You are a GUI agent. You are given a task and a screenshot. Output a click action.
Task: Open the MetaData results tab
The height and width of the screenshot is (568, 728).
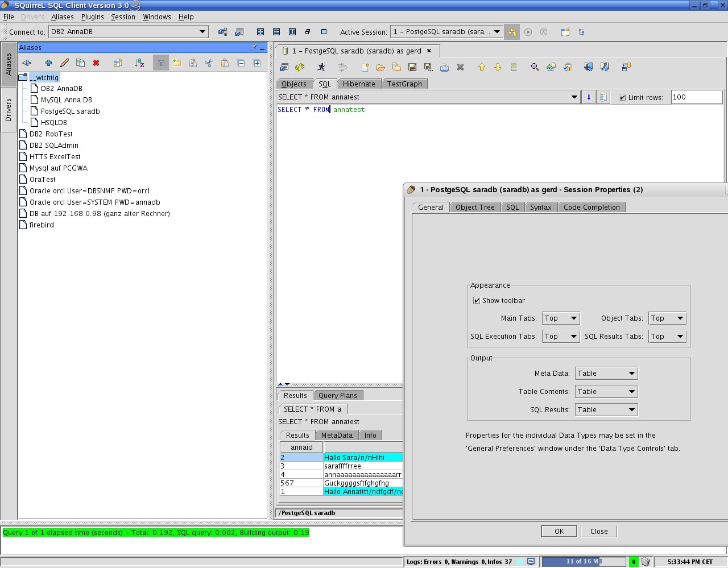tap(337, 436)
